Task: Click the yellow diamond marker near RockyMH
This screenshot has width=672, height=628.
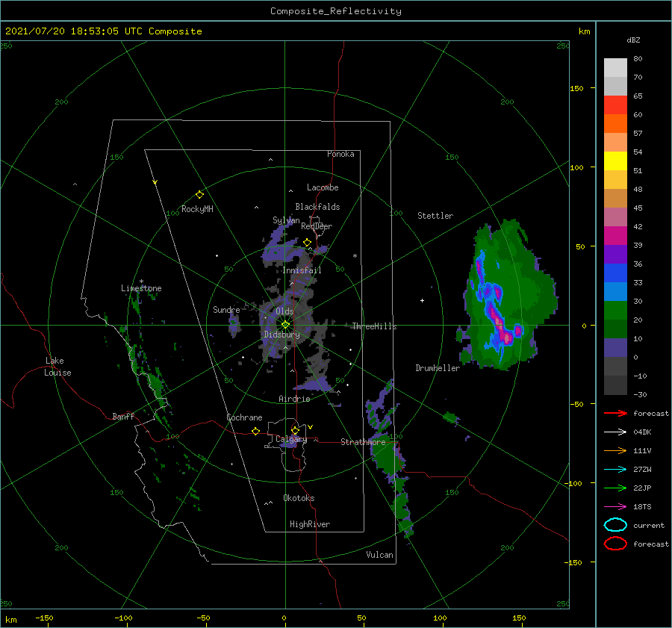Action: pos(199,195)
